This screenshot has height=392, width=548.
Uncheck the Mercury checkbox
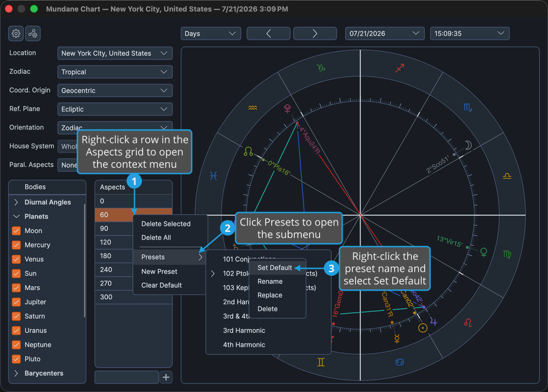(x=16, y=245)
